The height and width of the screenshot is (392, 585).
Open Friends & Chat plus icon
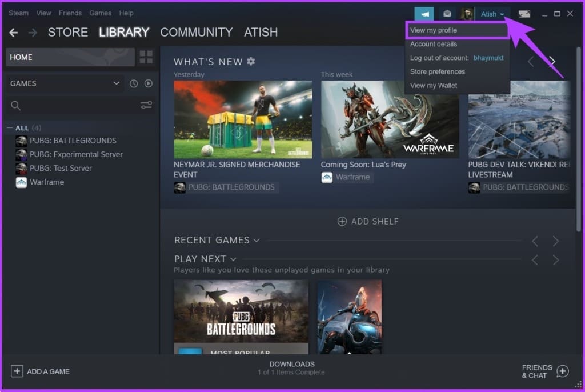[x=563, y=371]
